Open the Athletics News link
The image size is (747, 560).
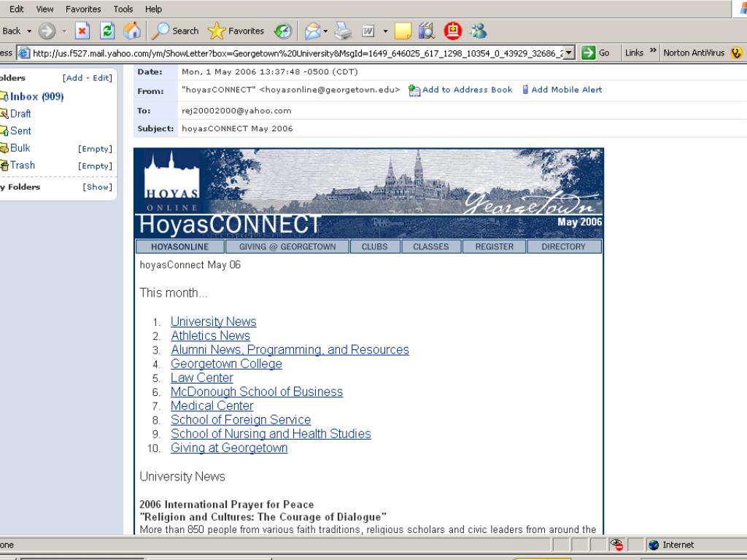coord(210,335)
